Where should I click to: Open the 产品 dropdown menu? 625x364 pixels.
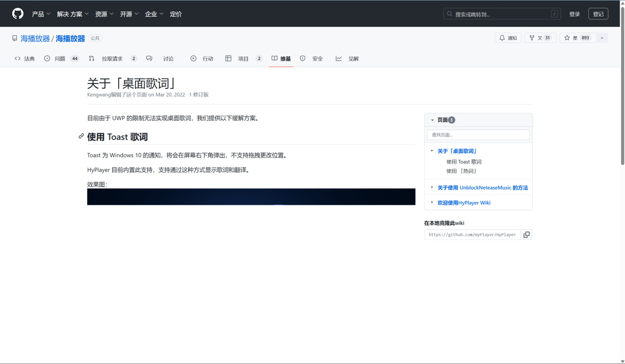point(41,14)
